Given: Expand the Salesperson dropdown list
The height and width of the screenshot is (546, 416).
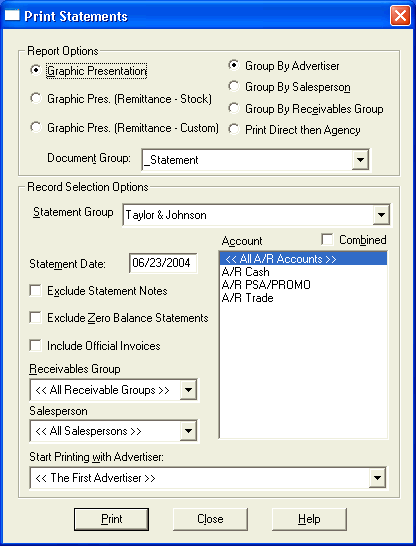Looking at the screenshot, I should [x=188, y=431].
